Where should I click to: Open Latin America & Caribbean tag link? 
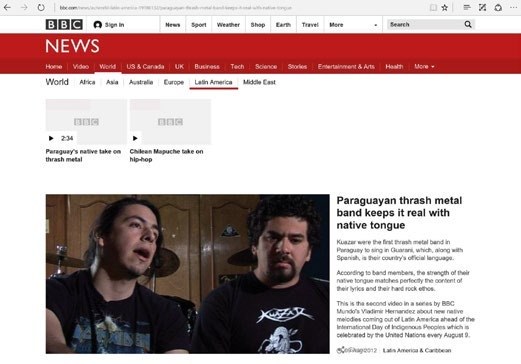(417, 350)
